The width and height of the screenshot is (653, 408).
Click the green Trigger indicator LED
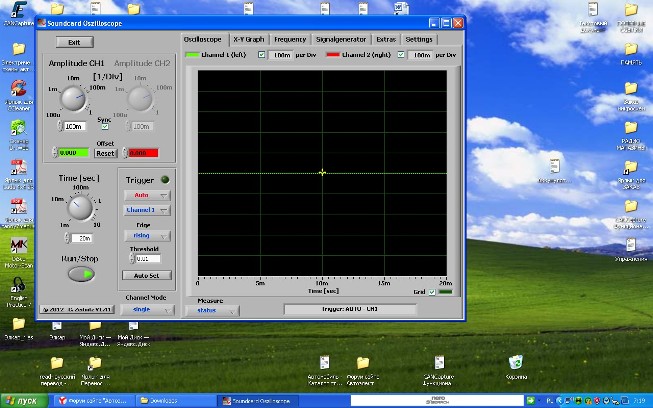pos(165,180)
